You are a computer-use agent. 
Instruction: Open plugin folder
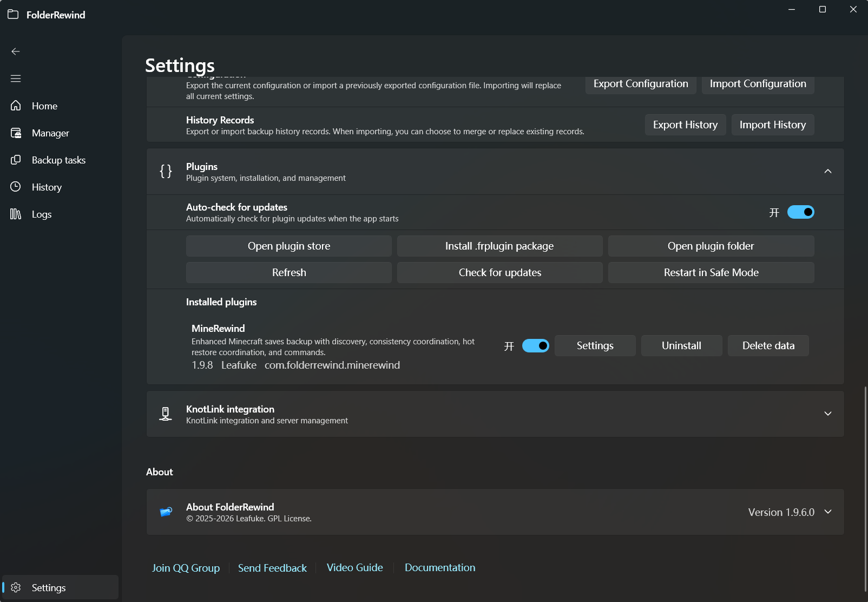(711, 246)
